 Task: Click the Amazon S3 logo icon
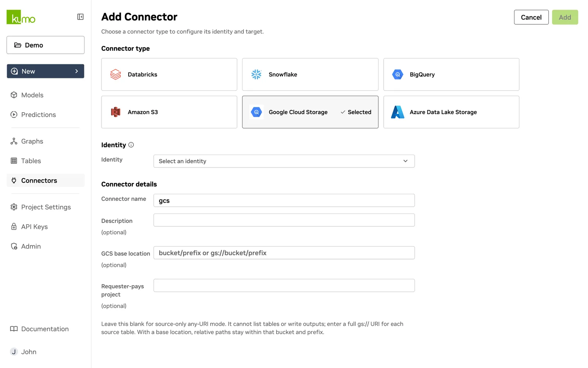(x=115, y=112)
